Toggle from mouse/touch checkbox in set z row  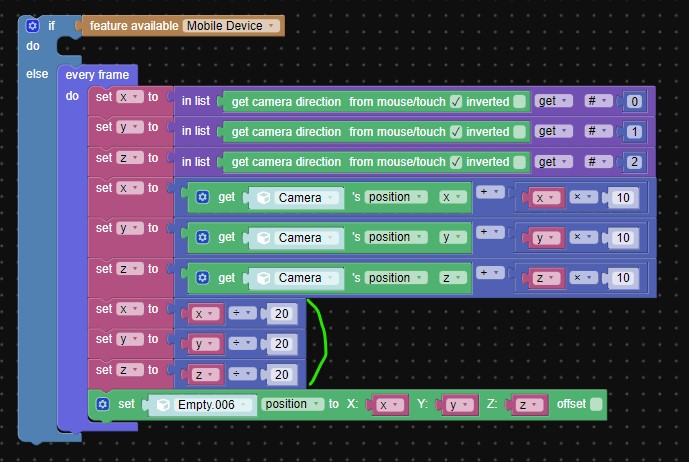point(456,162)
